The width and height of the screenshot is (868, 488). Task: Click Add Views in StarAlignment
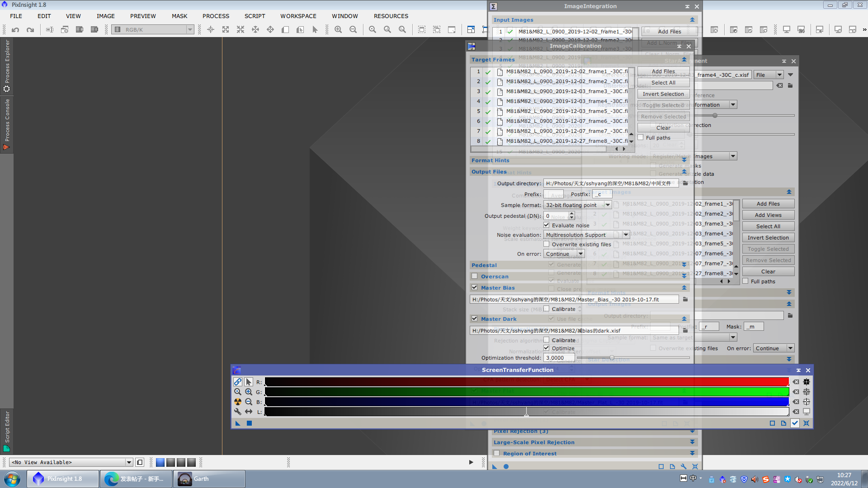768,215
